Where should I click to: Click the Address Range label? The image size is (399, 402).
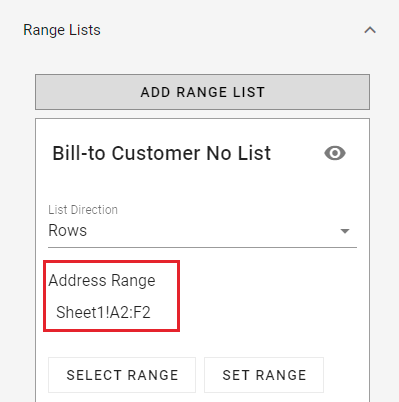tap(102, 280)
